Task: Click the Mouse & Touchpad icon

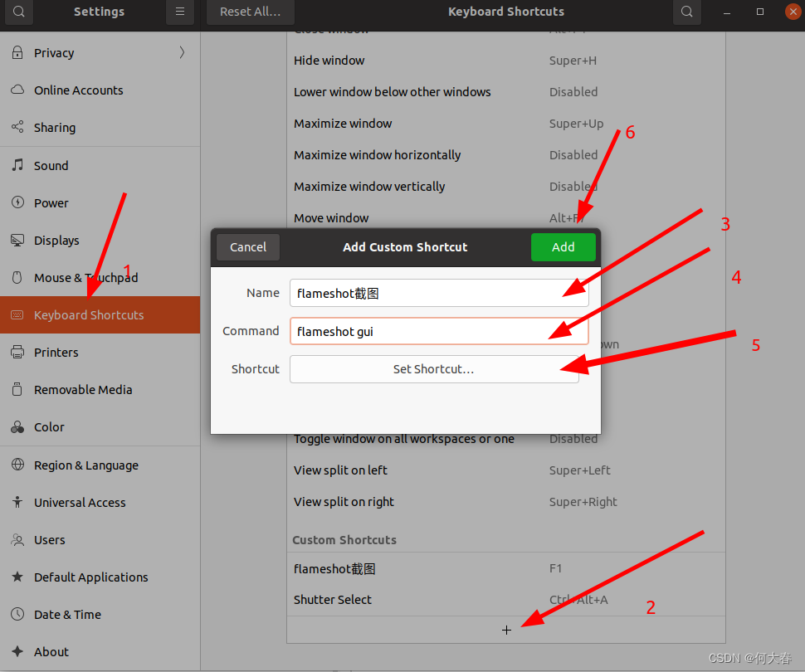Action: coord(17,277)
